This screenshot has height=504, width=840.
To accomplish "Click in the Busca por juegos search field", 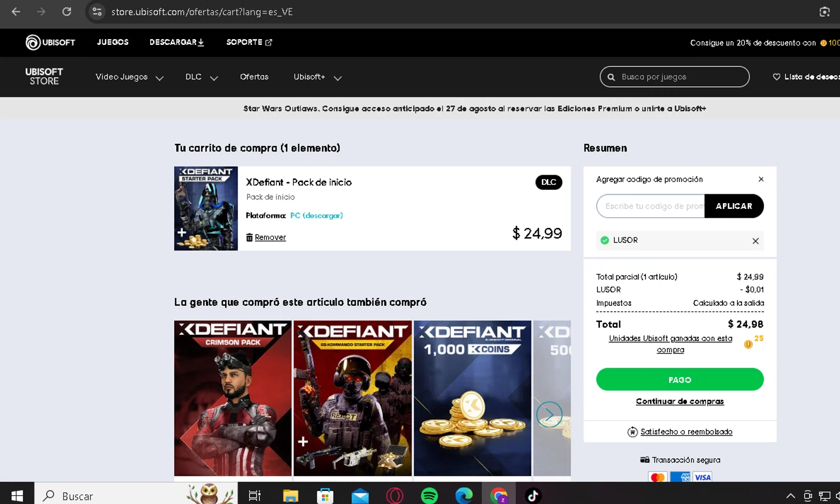I will [674, 77].
